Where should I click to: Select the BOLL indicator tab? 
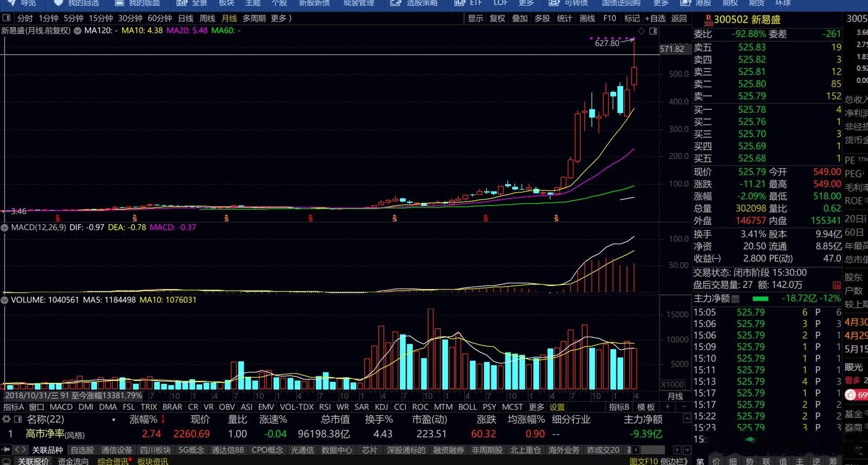pyautogui.click(x=467, y=407)
